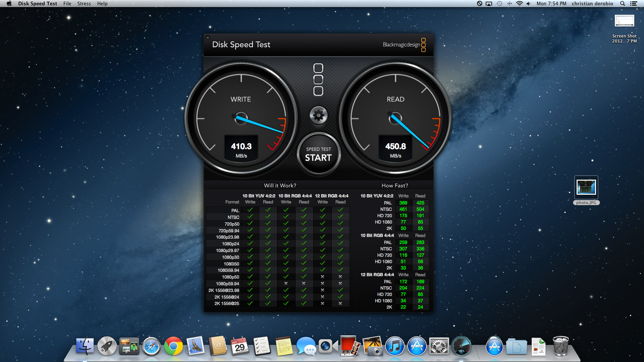Open the File menu
644x362 pixels.
(x=67, y=4)
